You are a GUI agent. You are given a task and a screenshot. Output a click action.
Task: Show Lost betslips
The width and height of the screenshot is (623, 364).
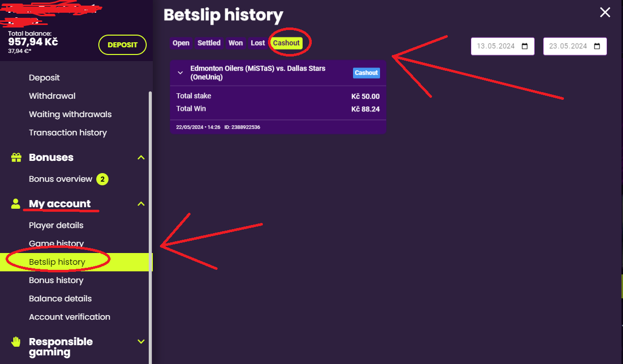258,43
